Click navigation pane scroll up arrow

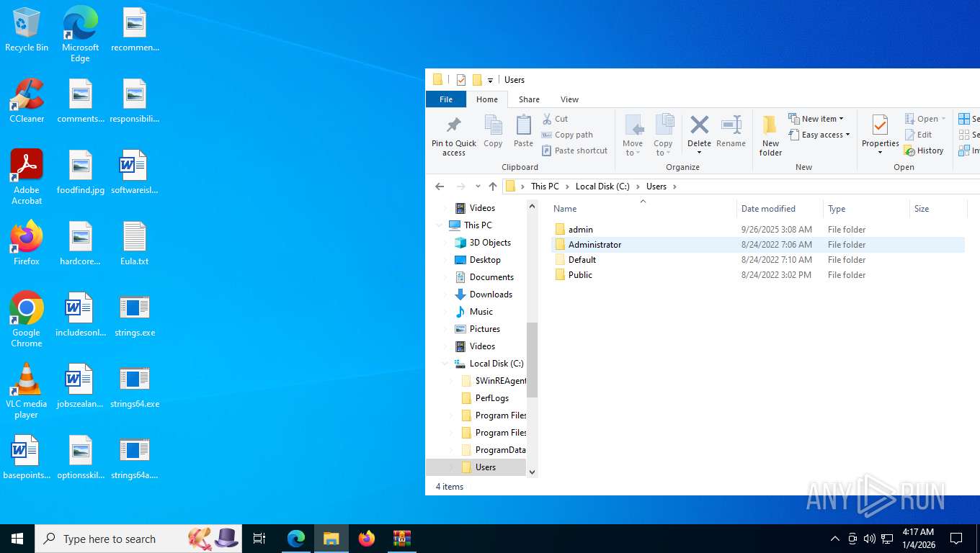(533, 207)
